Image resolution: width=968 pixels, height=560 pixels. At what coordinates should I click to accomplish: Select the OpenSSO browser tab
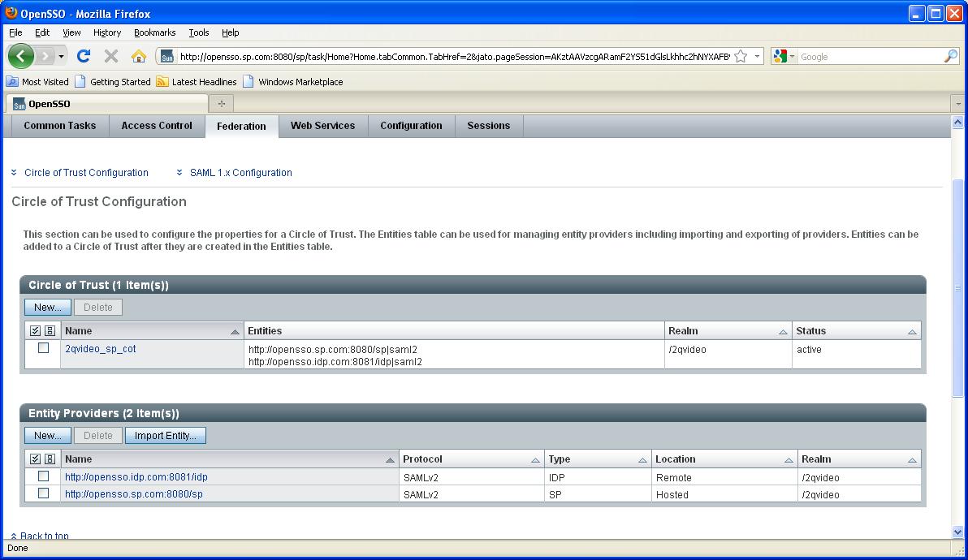click(x=106, y=104)
